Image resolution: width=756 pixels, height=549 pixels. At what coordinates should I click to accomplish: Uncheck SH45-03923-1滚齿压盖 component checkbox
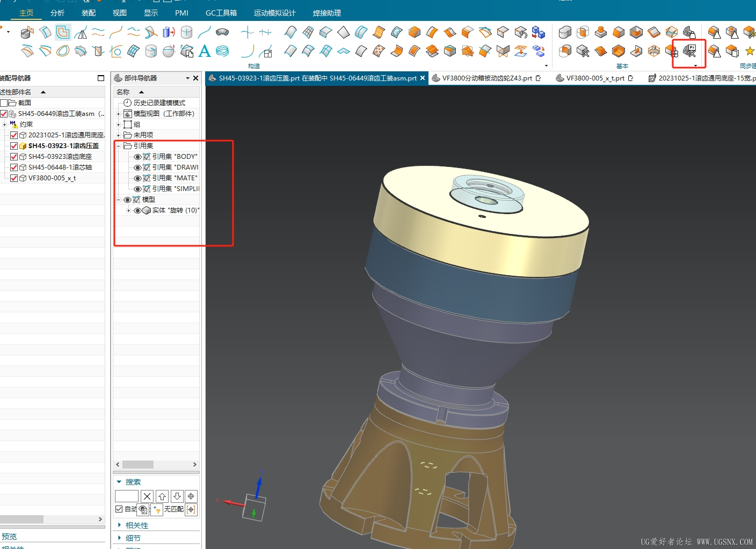(14, 146)
